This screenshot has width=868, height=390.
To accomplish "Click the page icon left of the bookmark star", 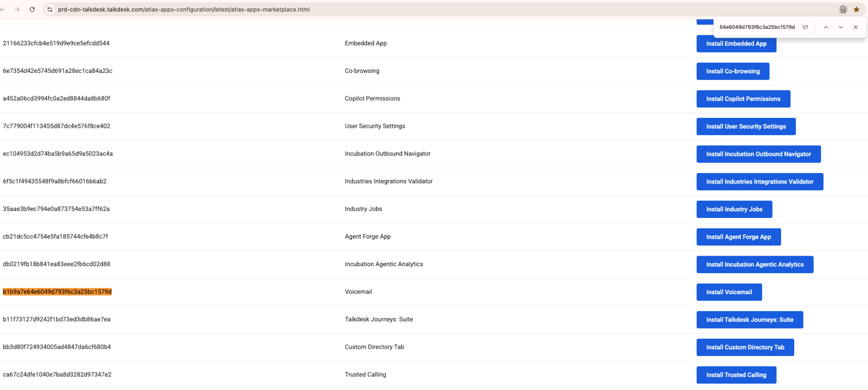I will [x=843, y=9].
